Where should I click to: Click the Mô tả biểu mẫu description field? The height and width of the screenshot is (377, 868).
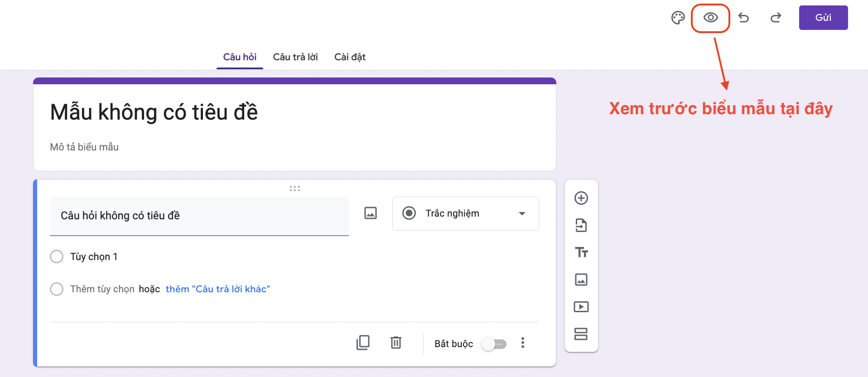point(84,147)
